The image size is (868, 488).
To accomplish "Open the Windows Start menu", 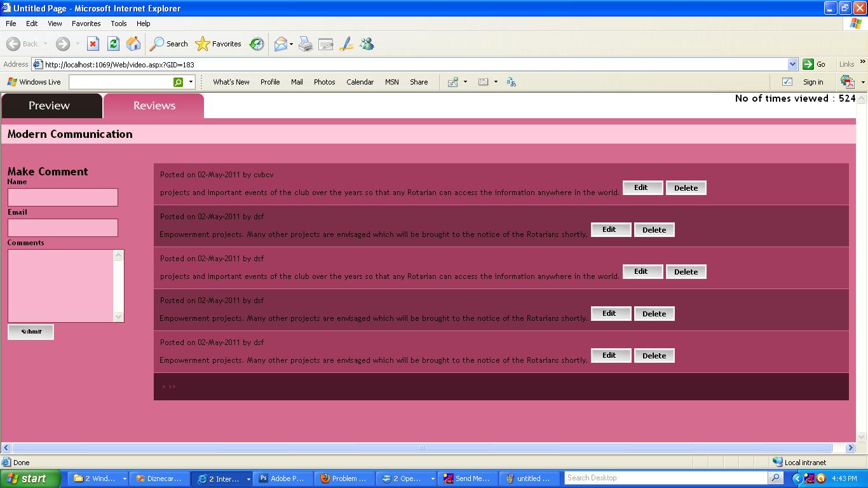I will point(30,478).
